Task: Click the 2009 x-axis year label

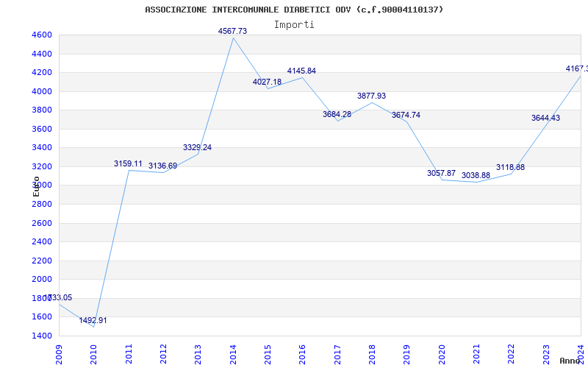Action: [x=59, y=355]
